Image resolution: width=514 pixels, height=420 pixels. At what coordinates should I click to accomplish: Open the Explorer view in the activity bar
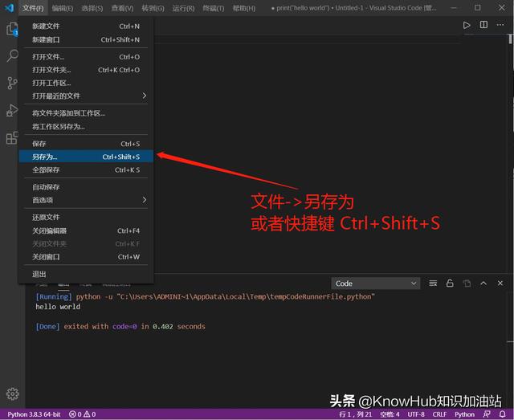click(x=12, y=29)
